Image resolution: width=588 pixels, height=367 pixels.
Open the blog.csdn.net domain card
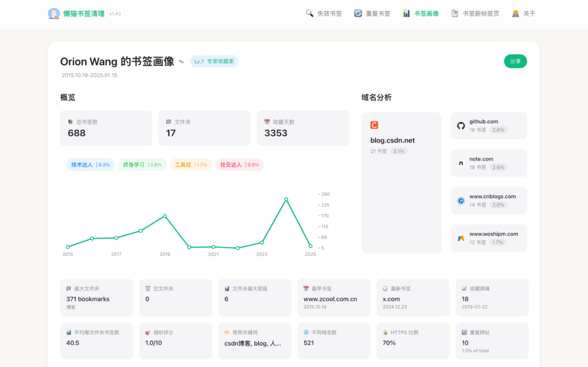[x=401, y=182]
